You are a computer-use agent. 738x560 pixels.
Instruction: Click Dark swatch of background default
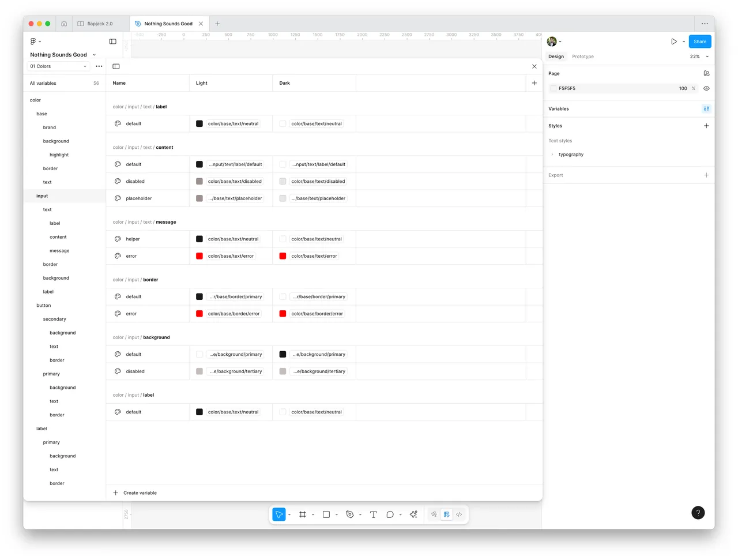point(283,354)
